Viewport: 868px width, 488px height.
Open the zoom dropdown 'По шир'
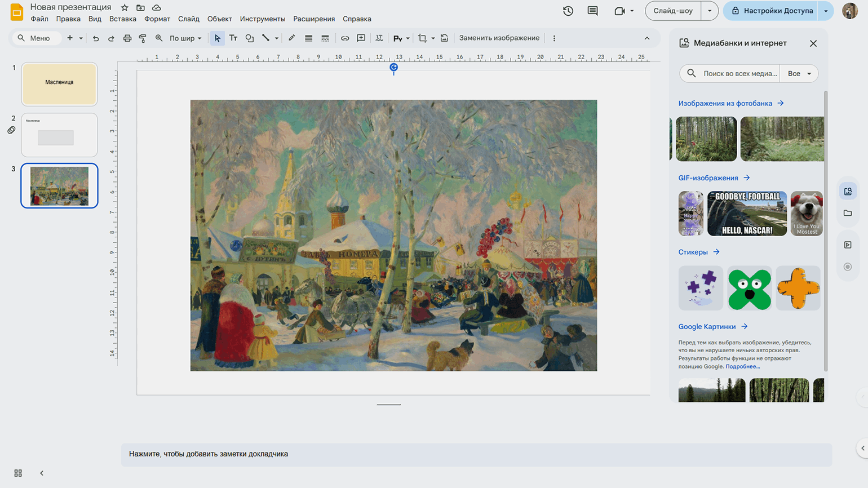click(x=185, y=38)
